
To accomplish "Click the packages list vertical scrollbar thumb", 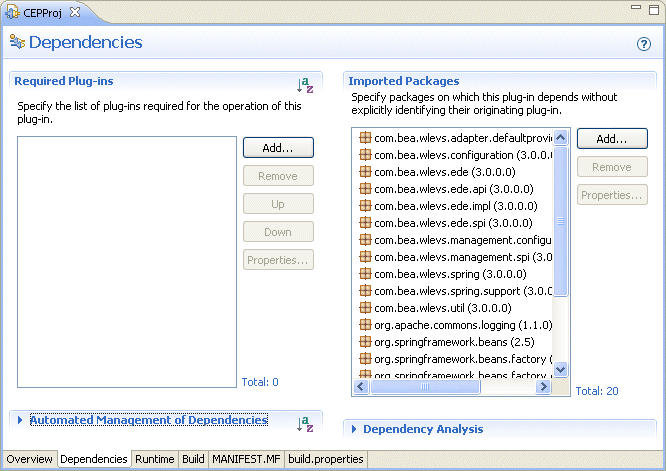I will click(560, 220).
